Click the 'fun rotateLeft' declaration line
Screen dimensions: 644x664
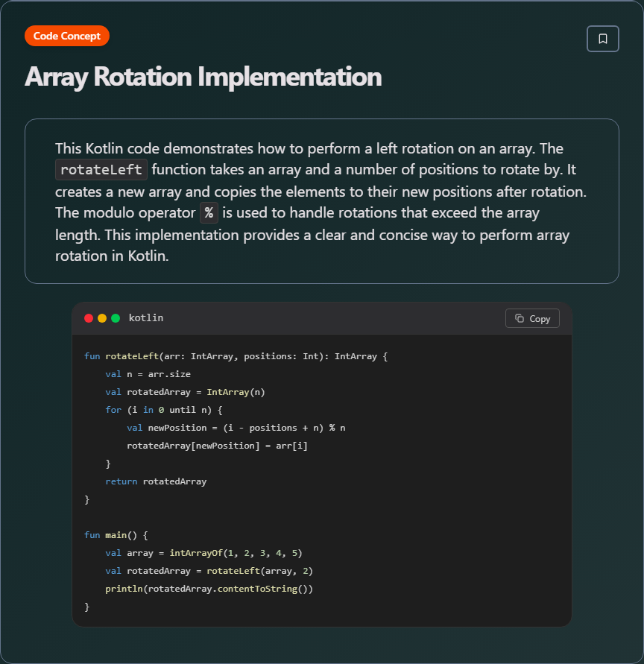(236, 356)
